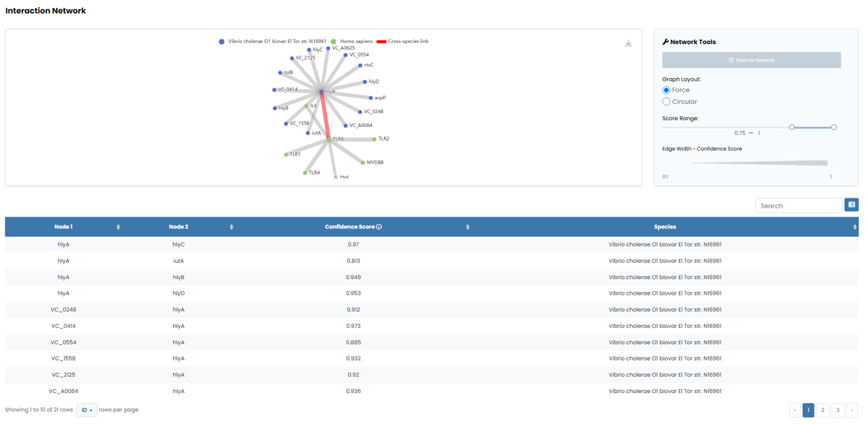
Task: Click the Confidence Score info icon
Action: coord(379,227)
